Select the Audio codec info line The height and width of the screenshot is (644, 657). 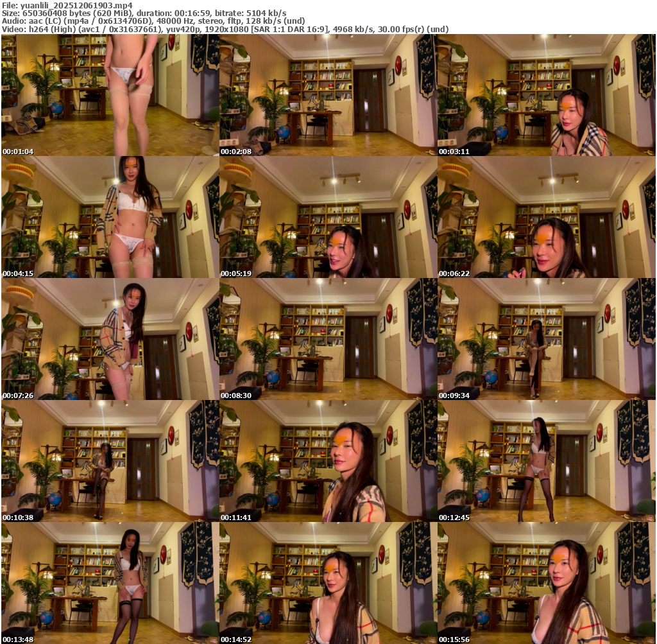coord(153,21)
